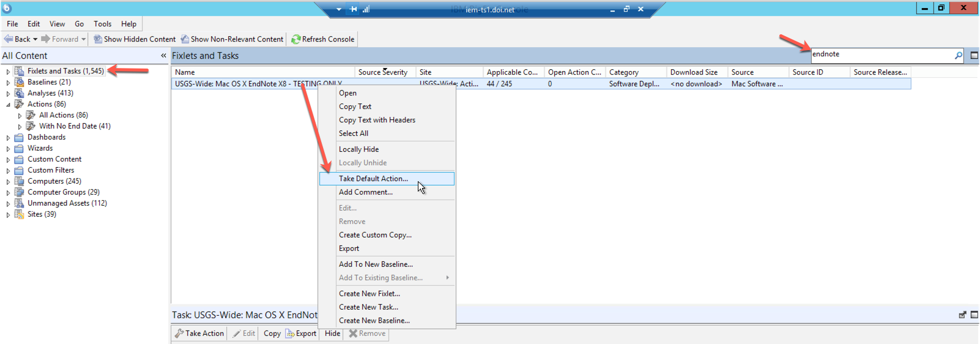The height and width of the screenshot is (344, 980).
Task: Click the Custom Filters folder icon
Action: pyautogui.click(x=19, y=170)
